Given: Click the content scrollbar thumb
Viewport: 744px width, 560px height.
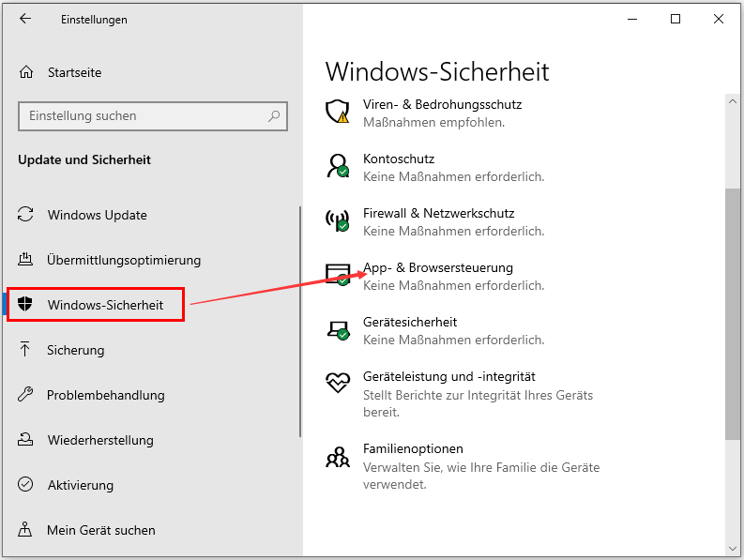Looking at the screenshot, I should pos(732,314).
